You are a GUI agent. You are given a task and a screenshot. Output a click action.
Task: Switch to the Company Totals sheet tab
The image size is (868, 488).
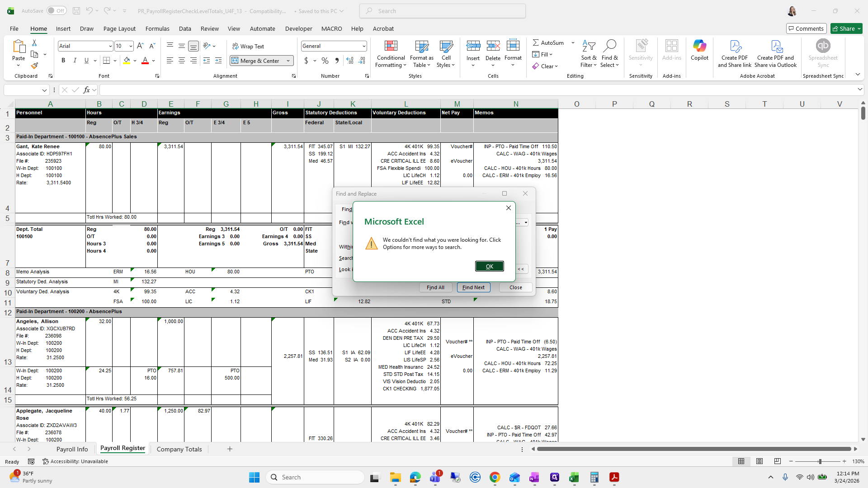coord(179,449)
